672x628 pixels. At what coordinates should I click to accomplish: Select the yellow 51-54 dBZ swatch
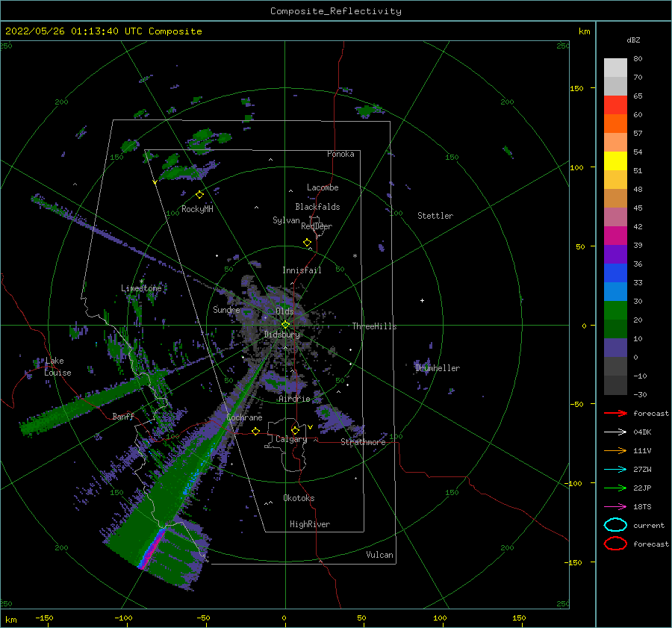[615, 161]
